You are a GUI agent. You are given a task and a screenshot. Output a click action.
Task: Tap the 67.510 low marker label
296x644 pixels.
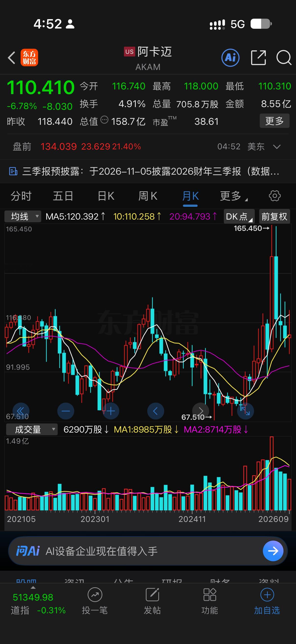tap(196, 417)
